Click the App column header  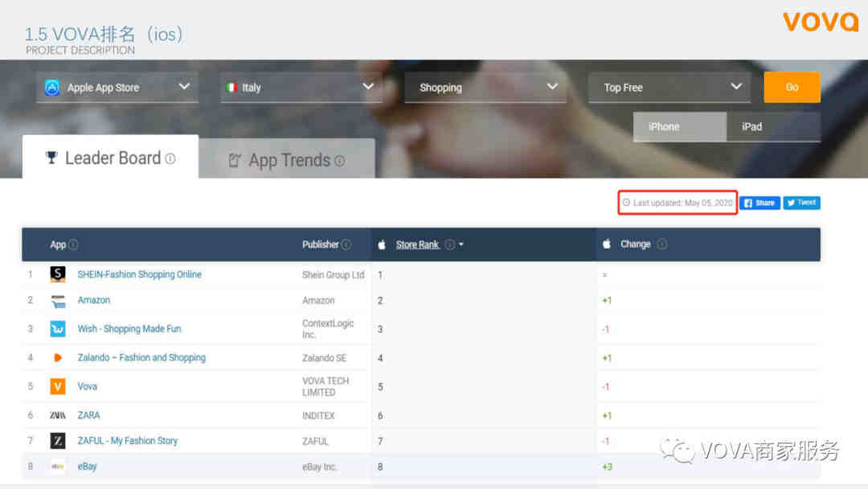[58, 244]
